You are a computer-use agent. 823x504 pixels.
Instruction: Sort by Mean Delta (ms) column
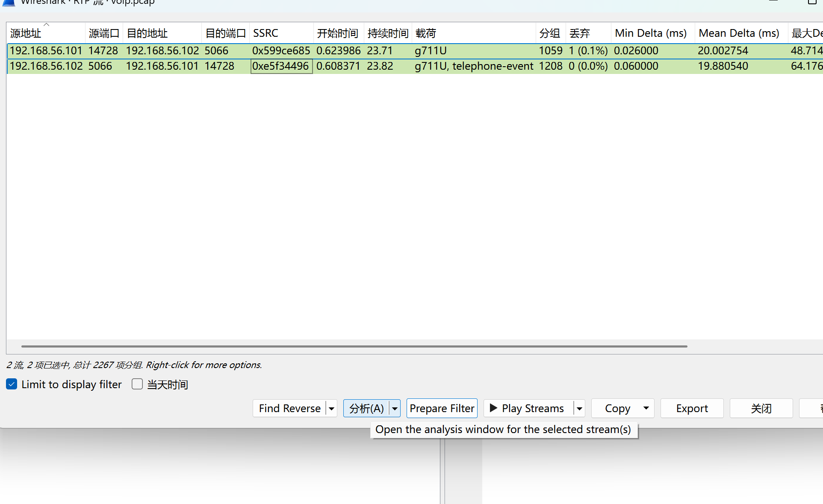(739, 33)
